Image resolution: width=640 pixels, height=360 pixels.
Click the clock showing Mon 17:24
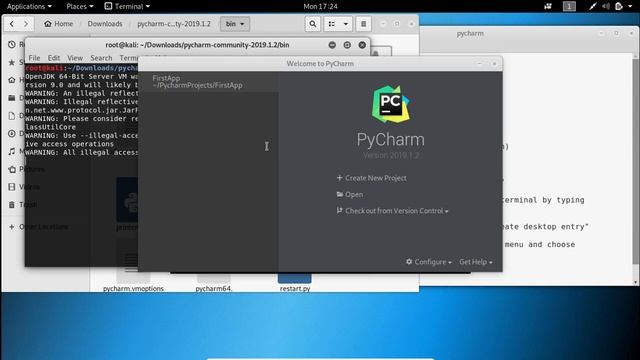coord(320,6)
